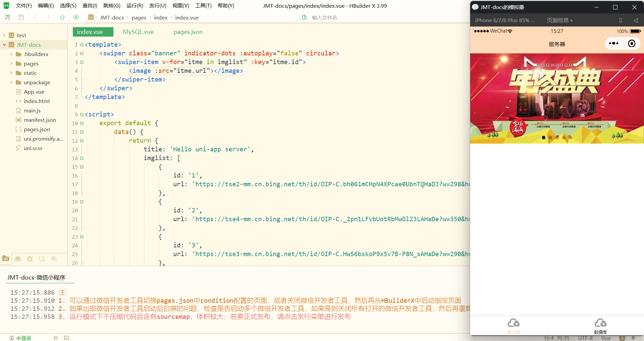
Task: Click the star bookmark icon in toolbar
Action: [62, 17]
